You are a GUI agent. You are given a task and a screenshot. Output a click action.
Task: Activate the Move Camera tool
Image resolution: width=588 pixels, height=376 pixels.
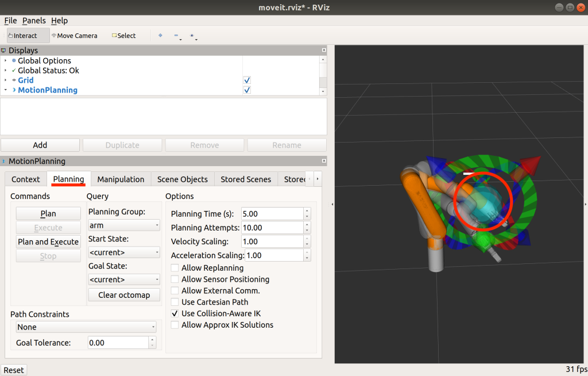point(74,36)
